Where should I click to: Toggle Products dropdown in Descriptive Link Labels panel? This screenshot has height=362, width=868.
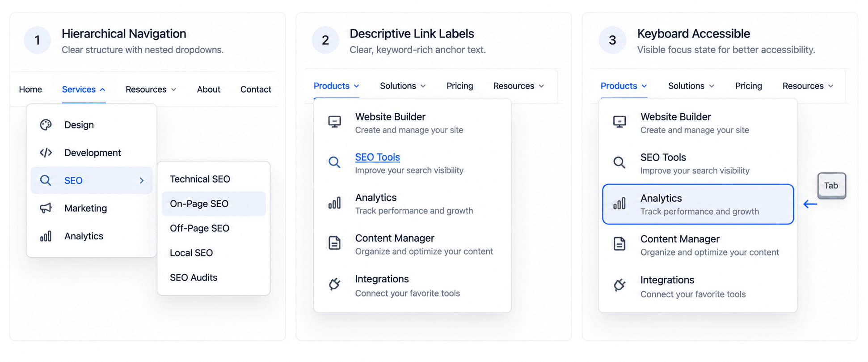click(337, 86)
